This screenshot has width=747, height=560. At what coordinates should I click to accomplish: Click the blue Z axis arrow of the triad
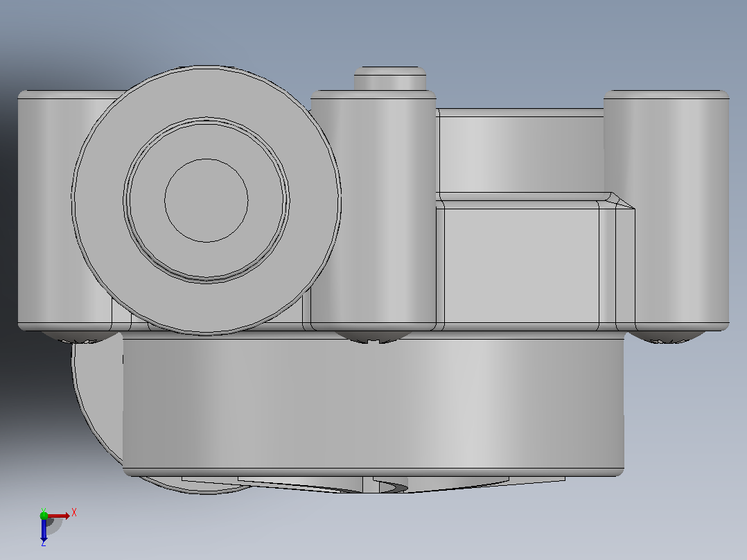(x=44, y=530)
